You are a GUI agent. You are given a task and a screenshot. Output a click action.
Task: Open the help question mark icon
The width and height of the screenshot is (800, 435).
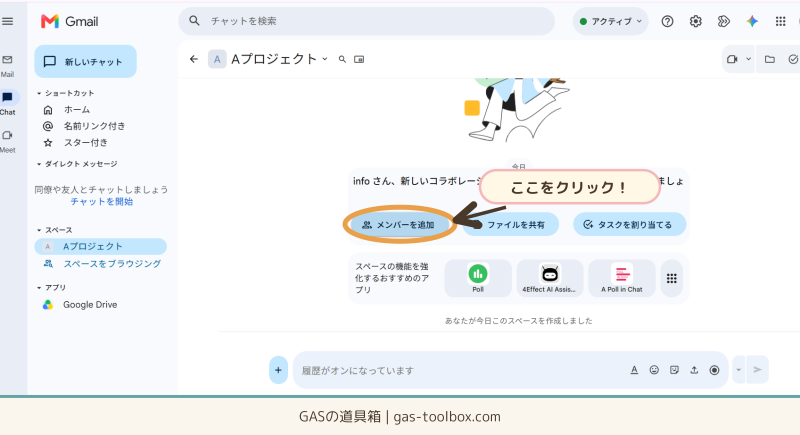coord(667,21)
